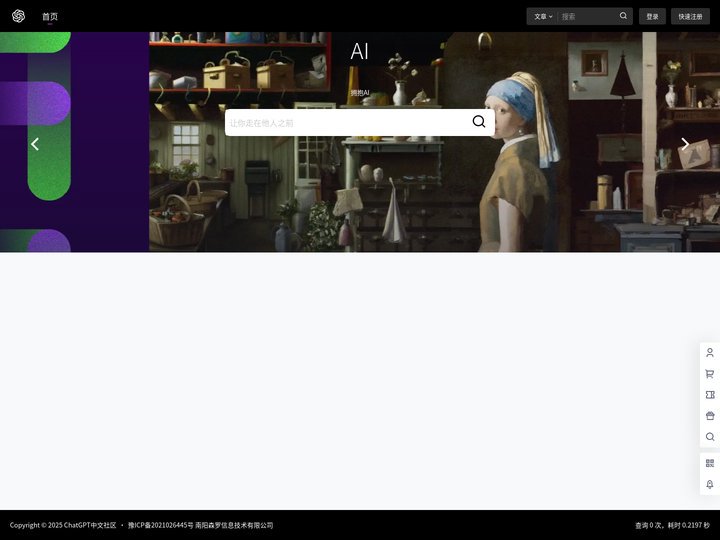Screen dimensions: 720x540
Task: Open the shopping cart sidebar icon
Action: coord(710,374)
